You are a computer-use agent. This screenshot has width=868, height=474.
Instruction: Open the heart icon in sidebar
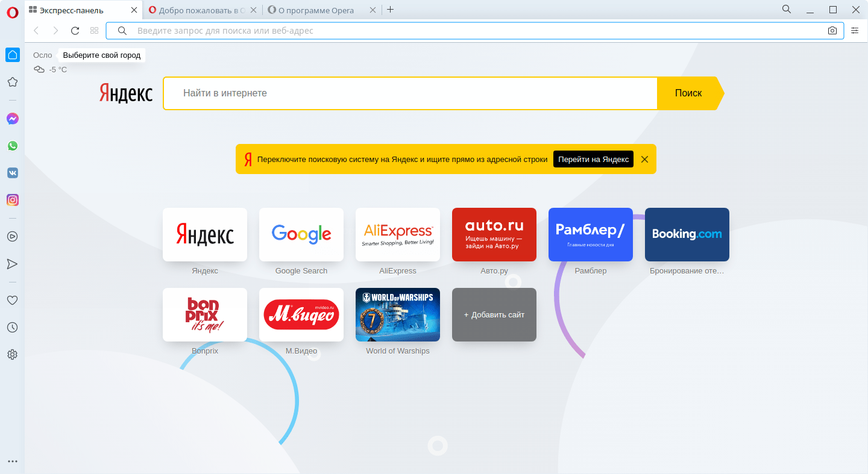click(x=12, y=300)
